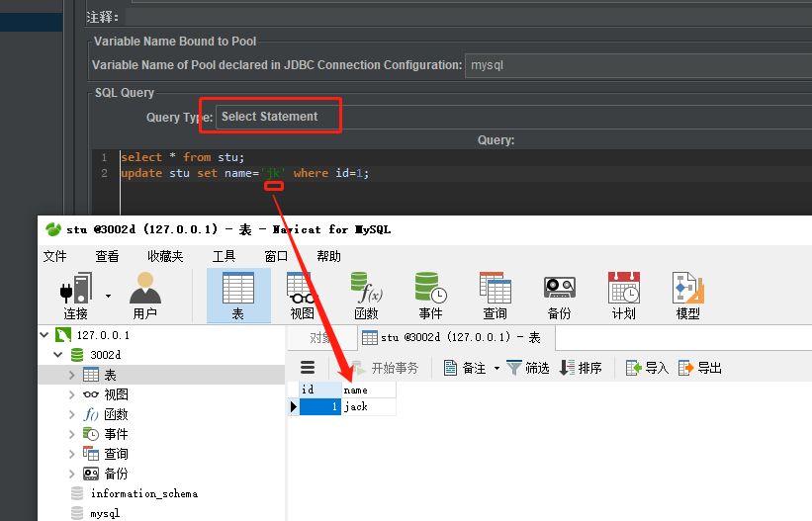Viewport: 812px width, 521px height.
Task: Open the 计划 schedule toolbar icon
Action: pyautogui.click(x=623, y=296)
